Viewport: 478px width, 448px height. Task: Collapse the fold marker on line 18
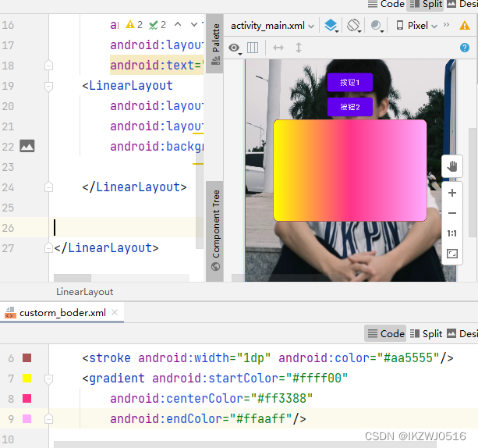49,66
